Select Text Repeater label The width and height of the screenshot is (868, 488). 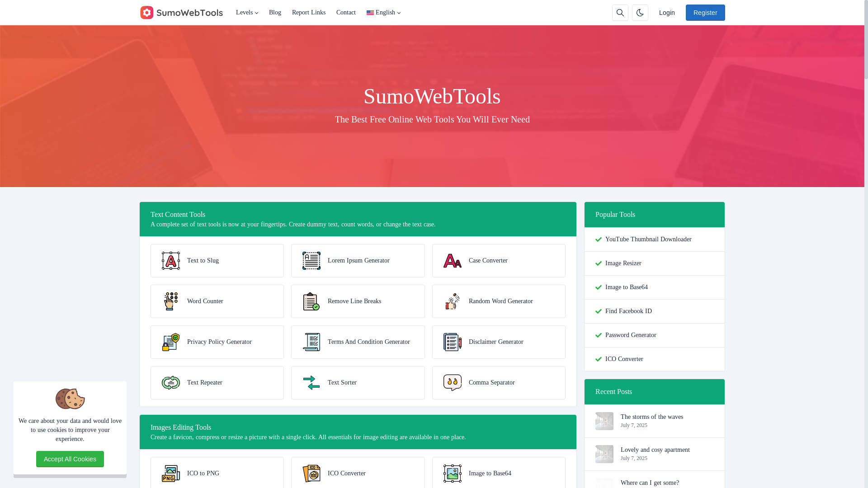click(205, 383)
